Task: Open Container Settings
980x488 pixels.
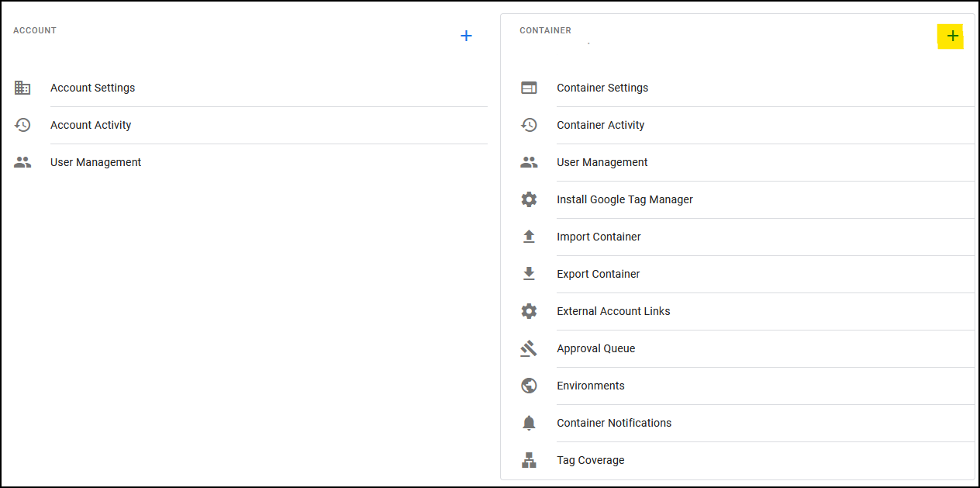Action: click(x=602, y=88)
